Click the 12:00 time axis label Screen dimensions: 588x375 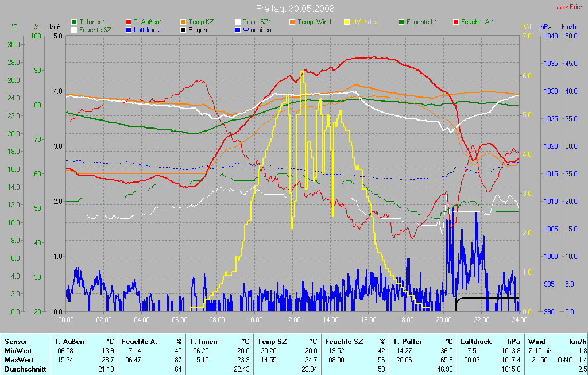click(293, 320)
